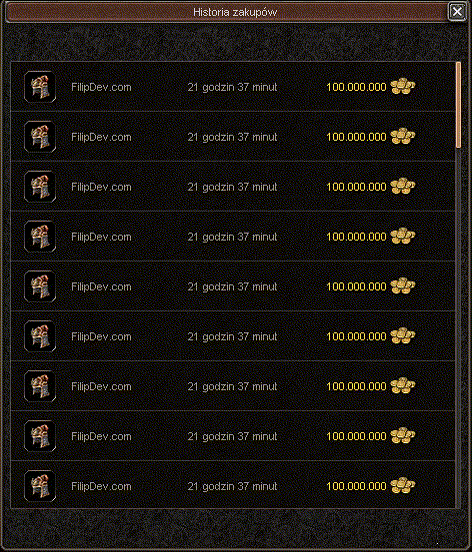Close the Historia zakupów window

[x=457, y=12]
